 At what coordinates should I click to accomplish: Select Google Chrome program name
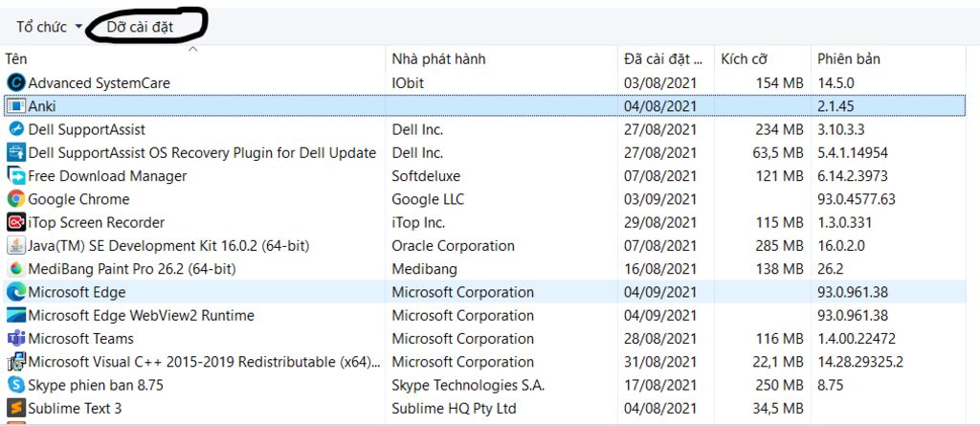tap(78, 199)
